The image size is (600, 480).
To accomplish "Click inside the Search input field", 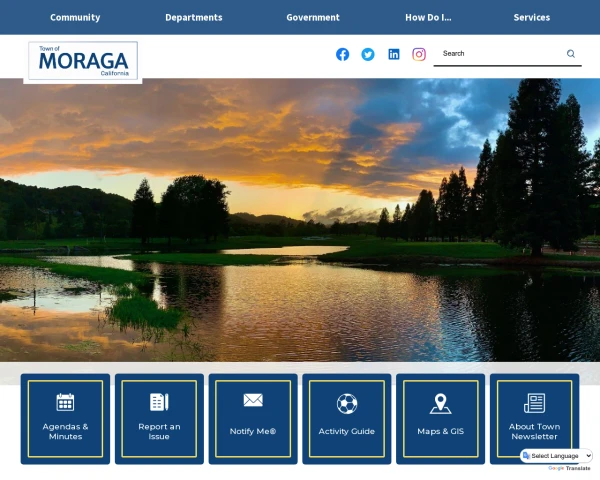I will point(500,54).
